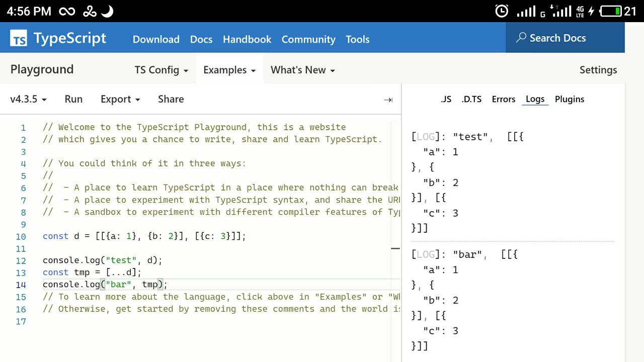Open the v4.3.5 version dropdown
644x362 pixels.
28,99
